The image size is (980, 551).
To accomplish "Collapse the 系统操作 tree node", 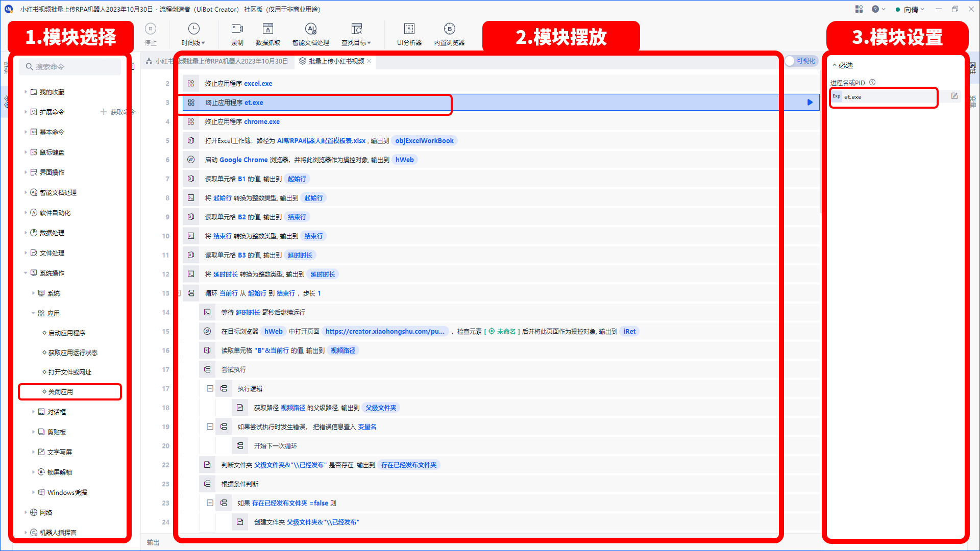I will point(26,273).
